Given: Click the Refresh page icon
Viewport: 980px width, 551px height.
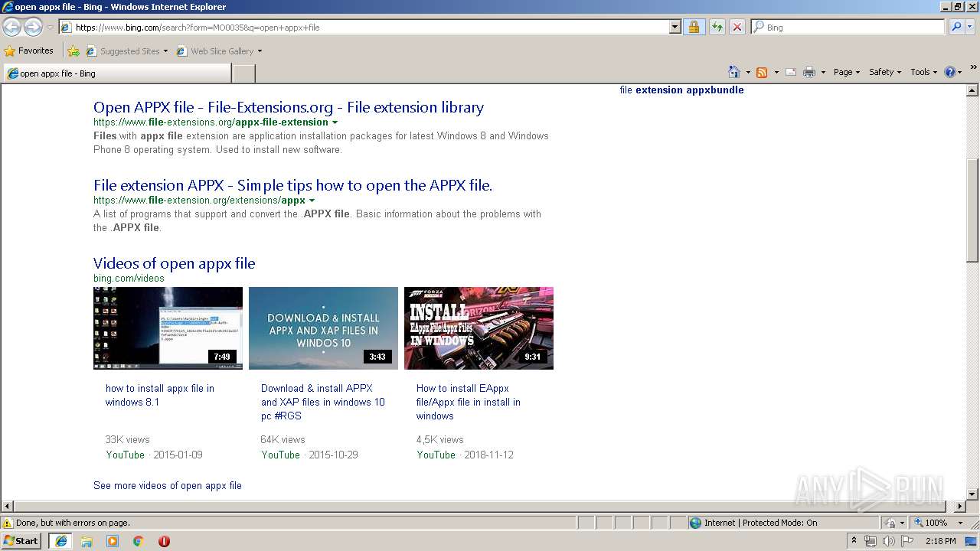Looking at the screenshot, I should tap(717, 27).
